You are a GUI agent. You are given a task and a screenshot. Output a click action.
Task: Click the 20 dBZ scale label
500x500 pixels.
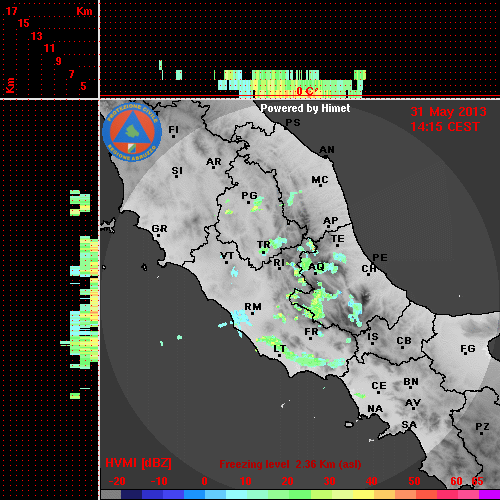(x=287, y=481)
